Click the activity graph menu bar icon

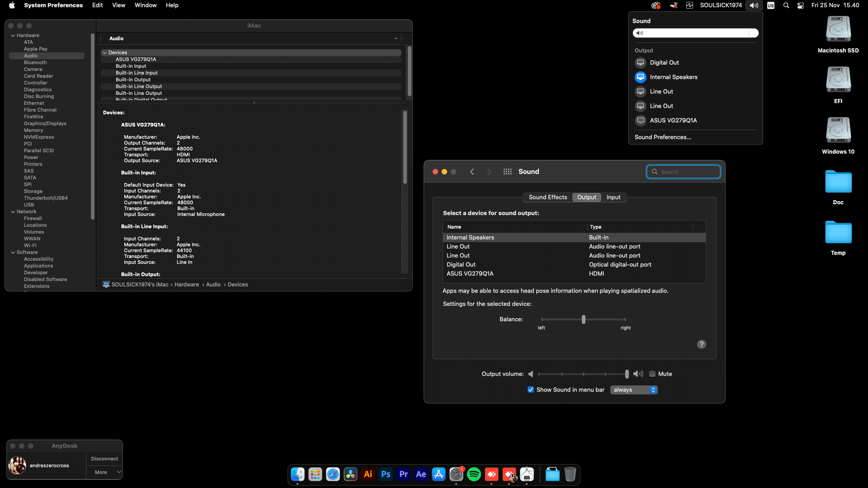689,5
